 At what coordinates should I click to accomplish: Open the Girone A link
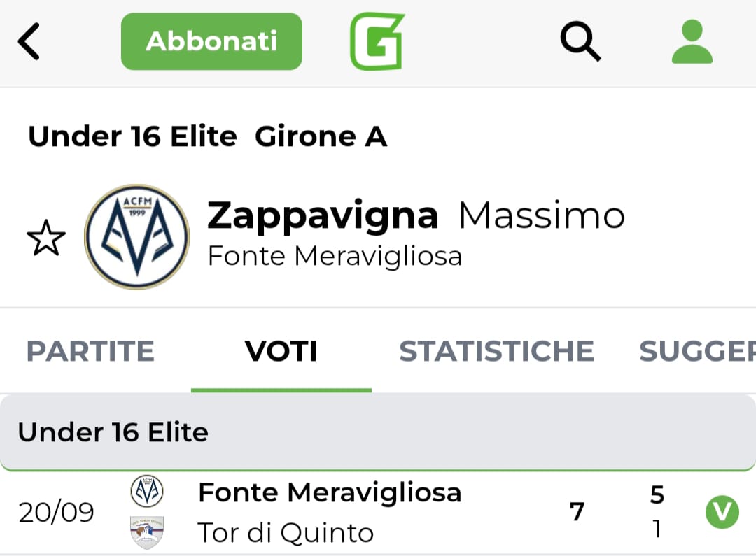click(x=321, y=136)
